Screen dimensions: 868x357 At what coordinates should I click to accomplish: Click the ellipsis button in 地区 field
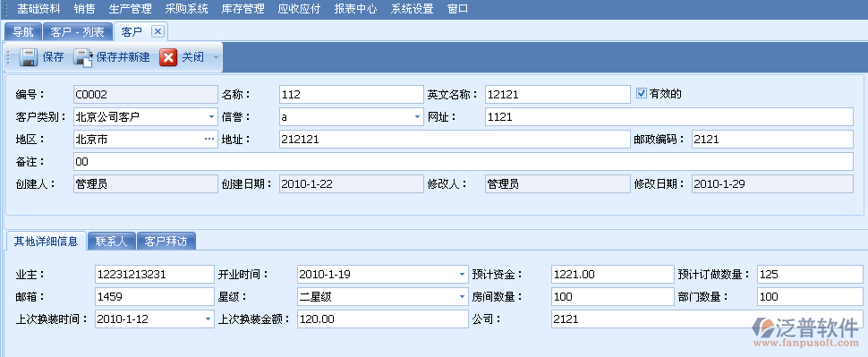209,140
